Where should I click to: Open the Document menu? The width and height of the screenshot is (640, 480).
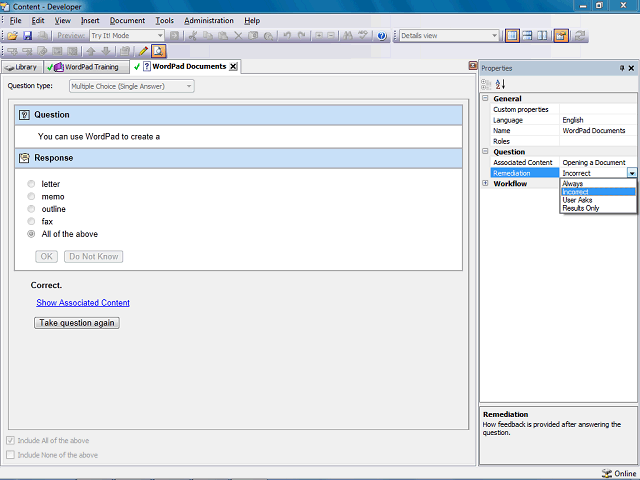[127, 20]
